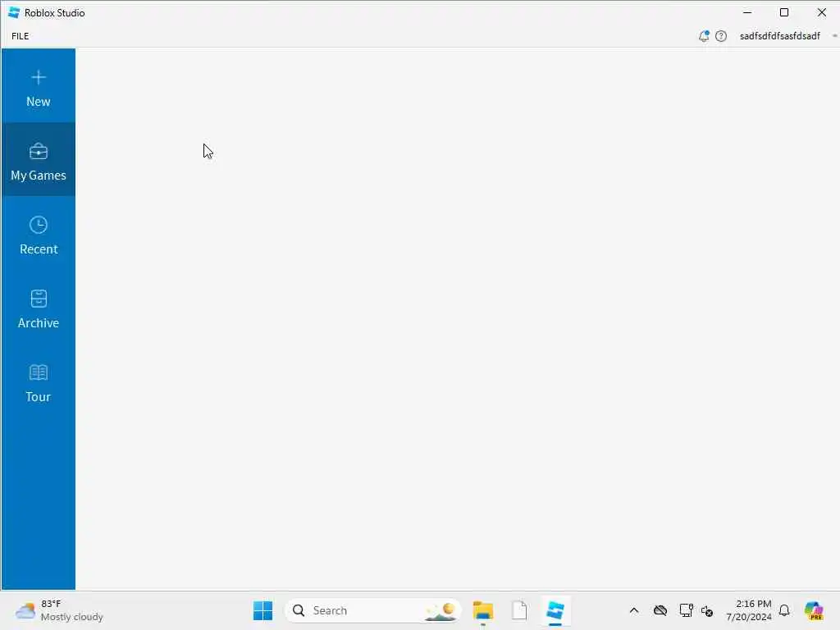Open weather widget showing 83°F
This screenshot has width=840, height=630.
pos(59,610)
